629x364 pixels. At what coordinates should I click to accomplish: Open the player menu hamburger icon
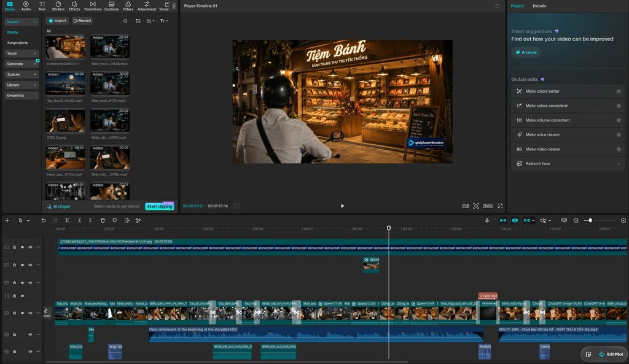[x=498, y=6]
